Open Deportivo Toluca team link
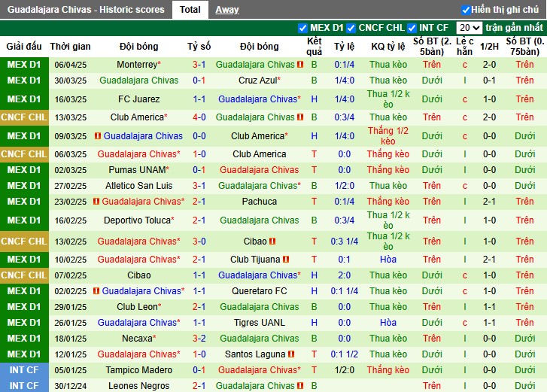The width and height of the screenshot is (547, 392). coord(137,220)
